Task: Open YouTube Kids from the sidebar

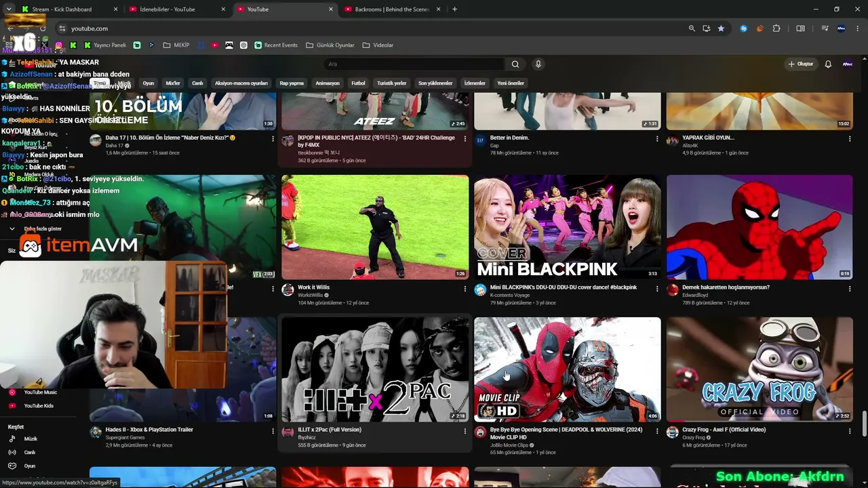Action: click(38, 406)
